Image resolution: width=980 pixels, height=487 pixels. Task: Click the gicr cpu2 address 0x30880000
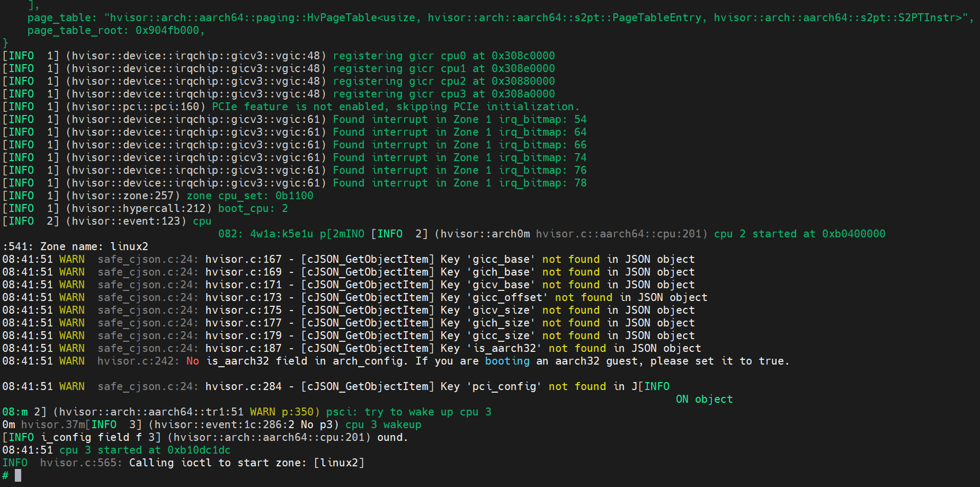coord(523,81)
